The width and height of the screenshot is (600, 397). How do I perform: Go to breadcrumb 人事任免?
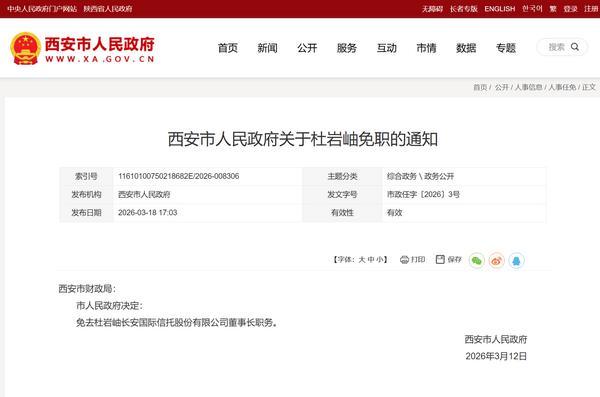click(x=562, y=87)
